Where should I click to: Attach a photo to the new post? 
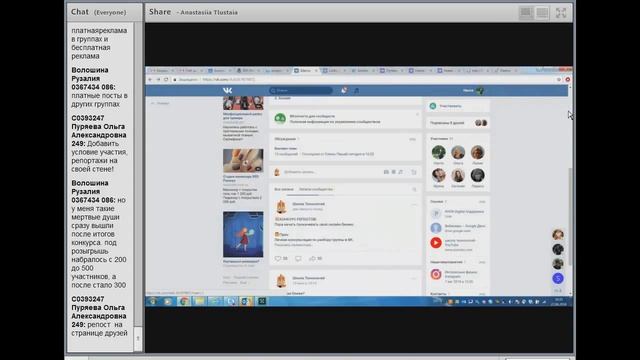(386, 172)
